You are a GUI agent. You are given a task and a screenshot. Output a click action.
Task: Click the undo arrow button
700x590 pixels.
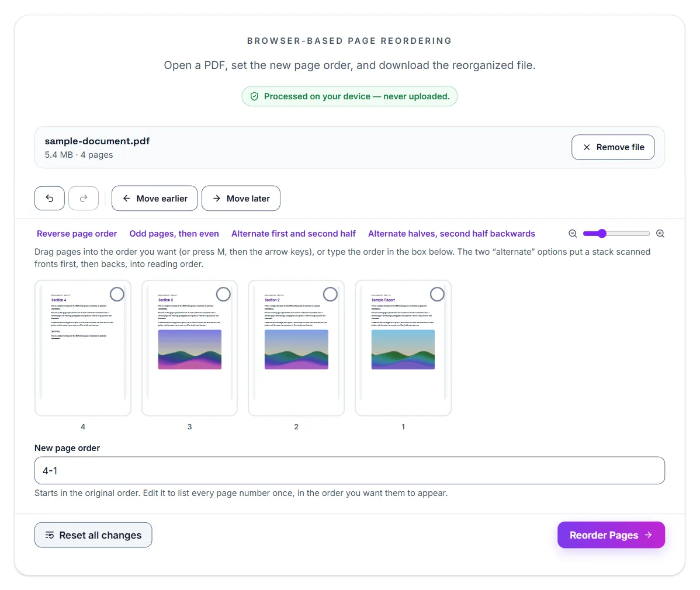50,198
